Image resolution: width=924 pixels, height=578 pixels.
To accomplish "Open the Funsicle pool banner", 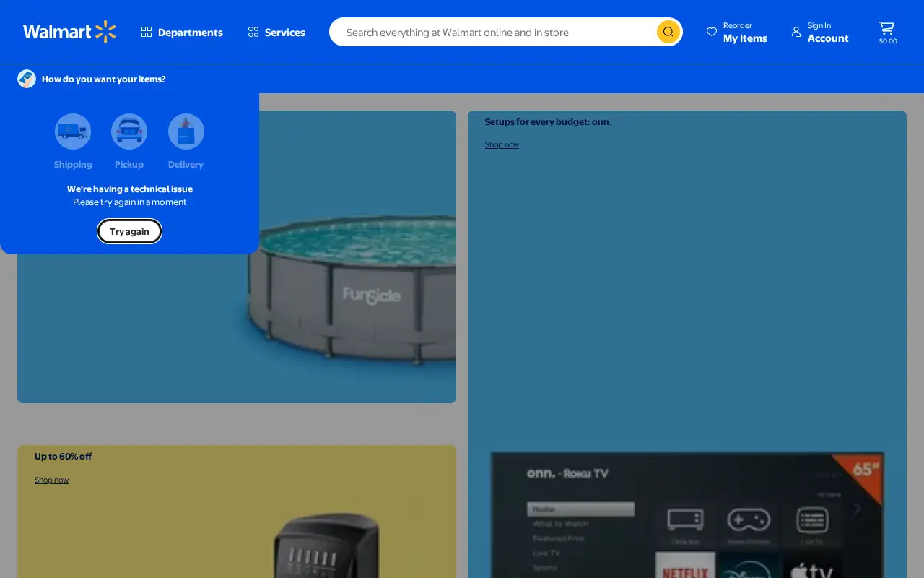I will pos(237,256).
